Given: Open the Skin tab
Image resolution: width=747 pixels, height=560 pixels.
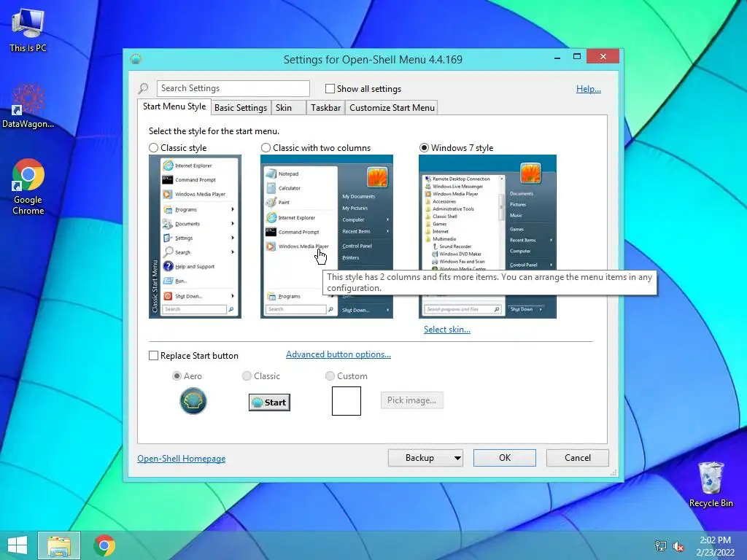Looking at the screenshot, I should (288, 108).
